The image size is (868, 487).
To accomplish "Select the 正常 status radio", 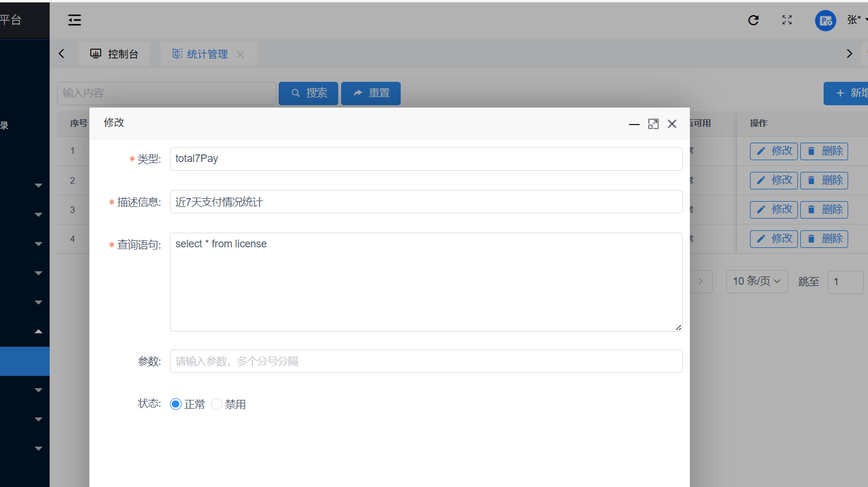I will [x=176, y=404].
